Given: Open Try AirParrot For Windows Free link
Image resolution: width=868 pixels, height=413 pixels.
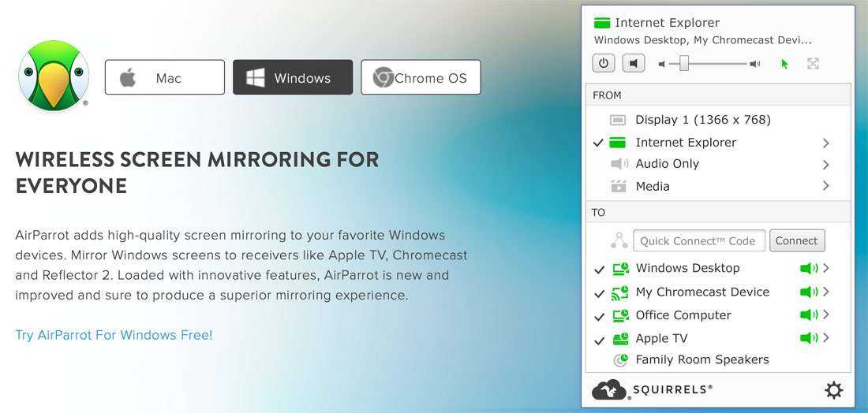Looking at the screenshot, I should (114, 335).
